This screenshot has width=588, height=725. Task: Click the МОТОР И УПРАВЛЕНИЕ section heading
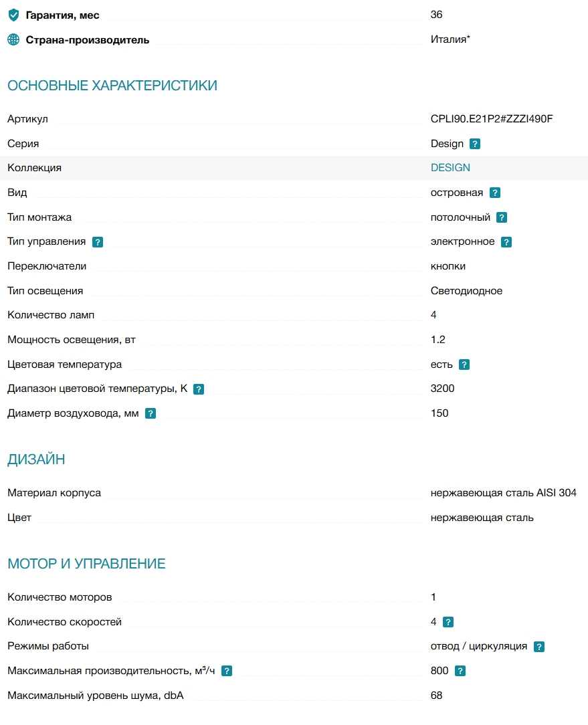pos(86,564)
